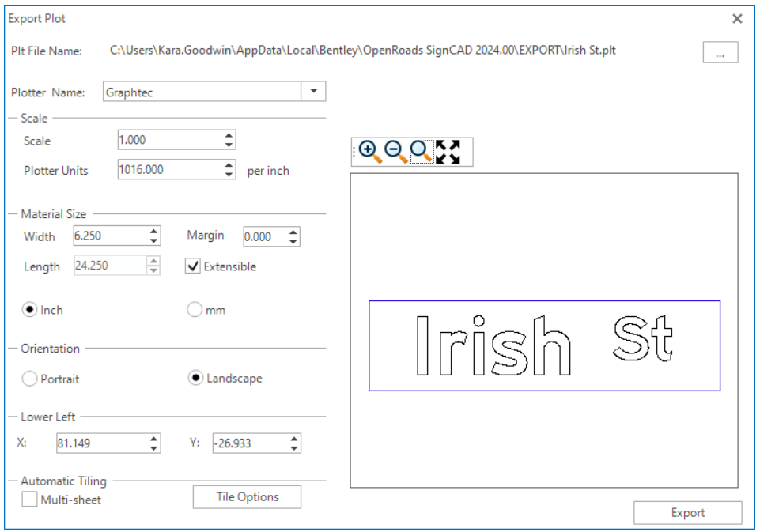Decrease Y value with down arrow

pos(294,448)
